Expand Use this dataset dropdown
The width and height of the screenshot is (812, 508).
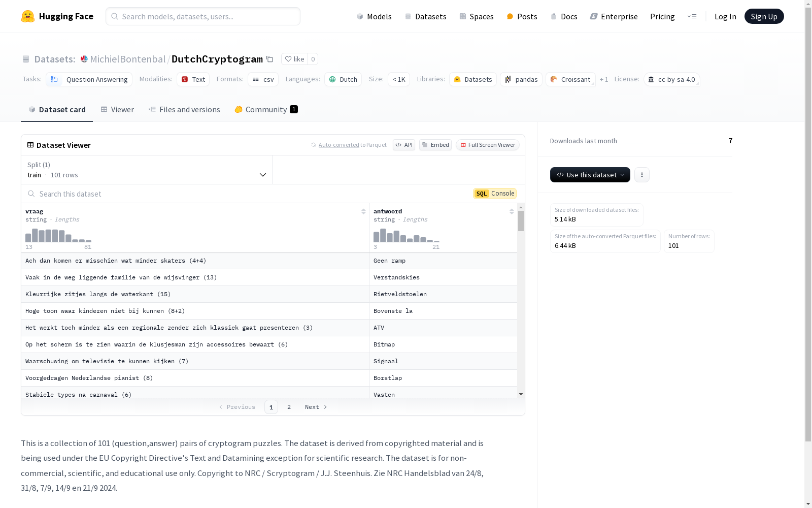590,175
